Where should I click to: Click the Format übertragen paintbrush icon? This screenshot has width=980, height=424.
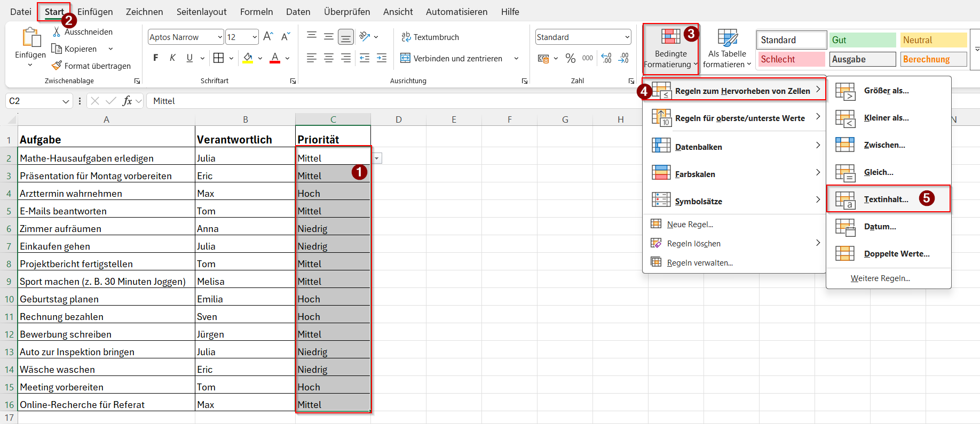[57, 66]
